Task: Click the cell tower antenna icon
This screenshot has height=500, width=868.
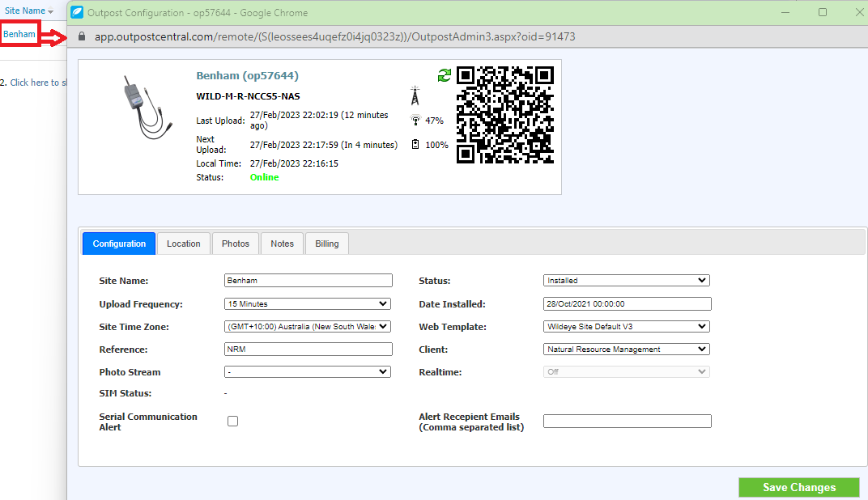Action: click(415, 95)
